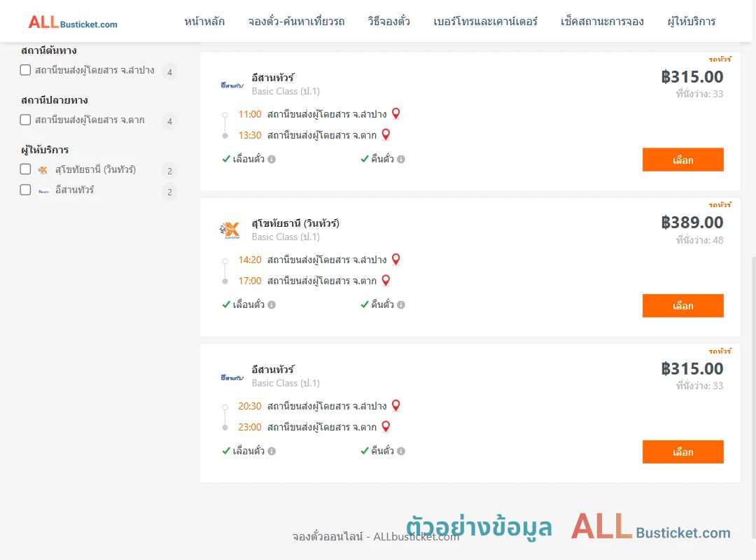Show คืนตั๋ว info icon on 14:20 trip

(x=401, y=304)
